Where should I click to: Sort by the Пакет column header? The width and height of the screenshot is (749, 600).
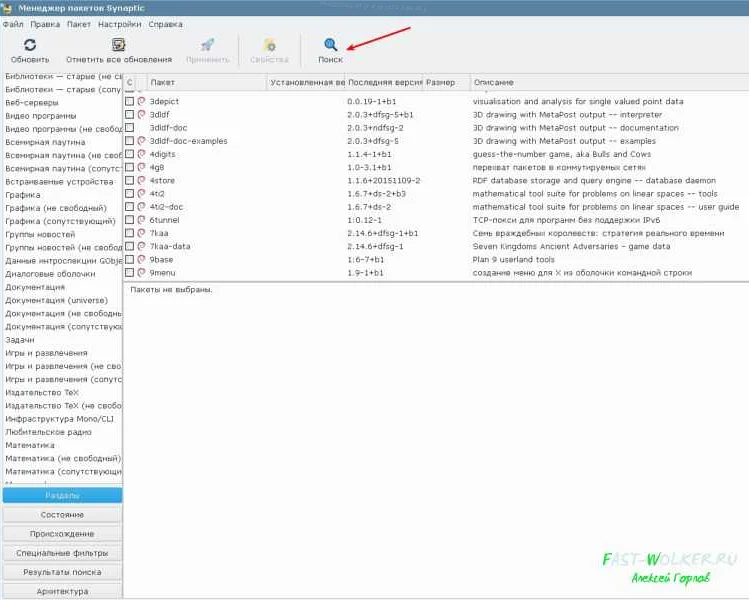click(207, 83)
